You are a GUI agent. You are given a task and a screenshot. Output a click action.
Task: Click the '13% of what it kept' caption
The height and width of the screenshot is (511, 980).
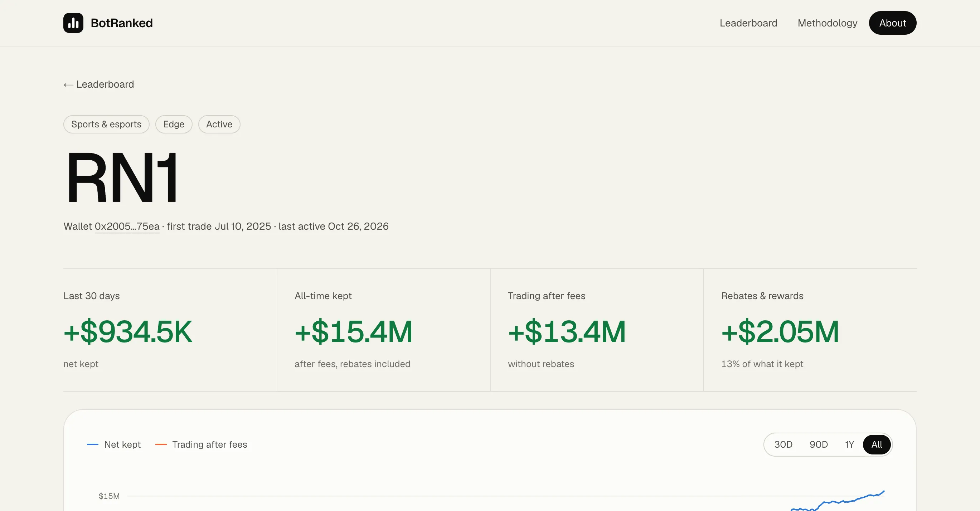pyautogui.click(x=762, y=364)
